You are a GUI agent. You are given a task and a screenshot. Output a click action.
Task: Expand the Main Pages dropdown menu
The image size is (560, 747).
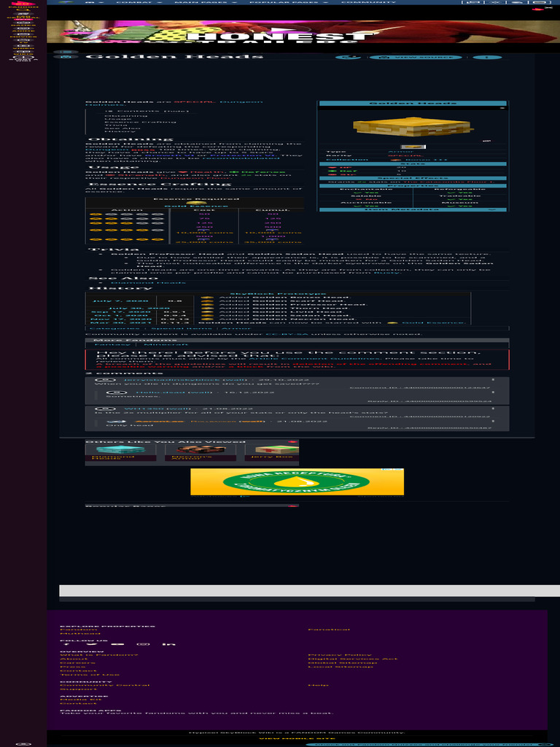[208, 3]
